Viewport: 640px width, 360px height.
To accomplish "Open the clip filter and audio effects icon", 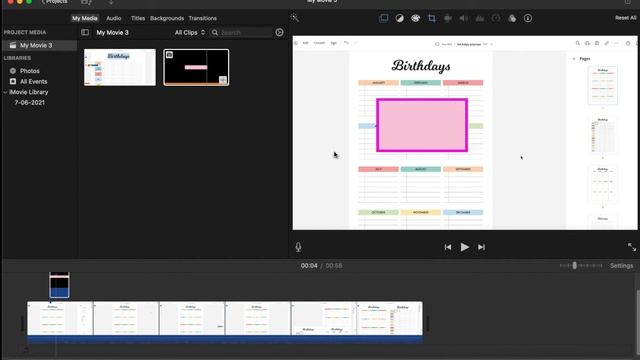I will click(x=512, y=18).
